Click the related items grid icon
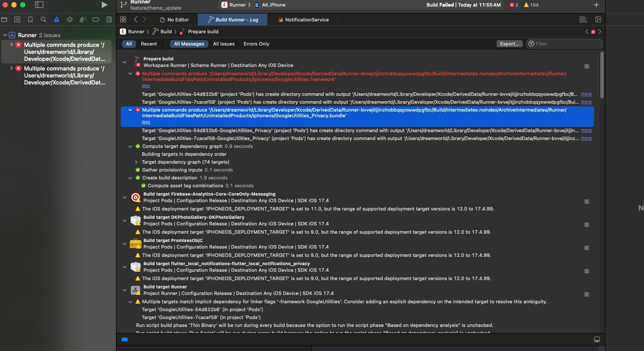 (x=123, y=20)
